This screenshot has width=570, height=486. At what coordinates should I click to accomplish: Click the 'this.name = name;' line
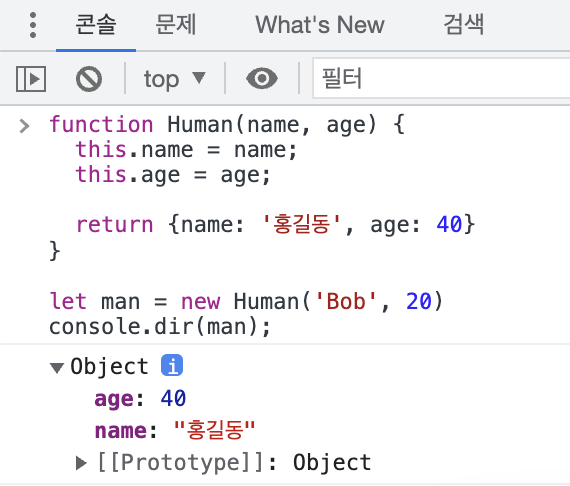click(186, 150)
